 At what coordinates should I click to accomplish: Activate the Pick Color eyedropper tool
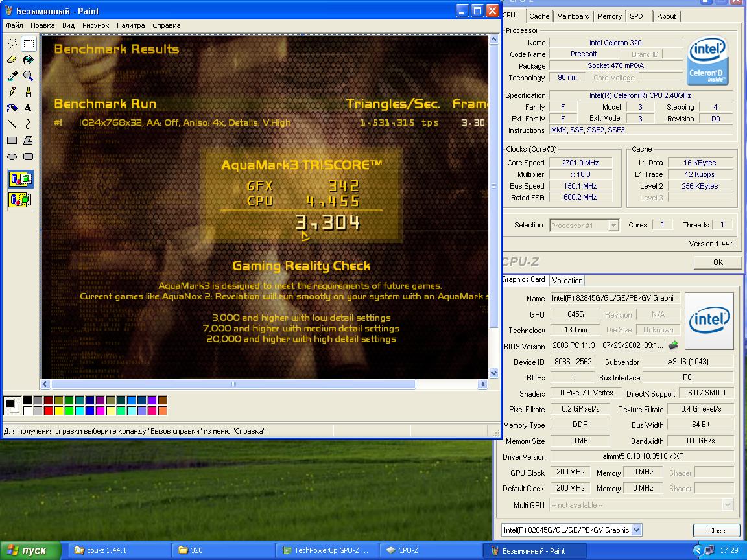[12, 76]
